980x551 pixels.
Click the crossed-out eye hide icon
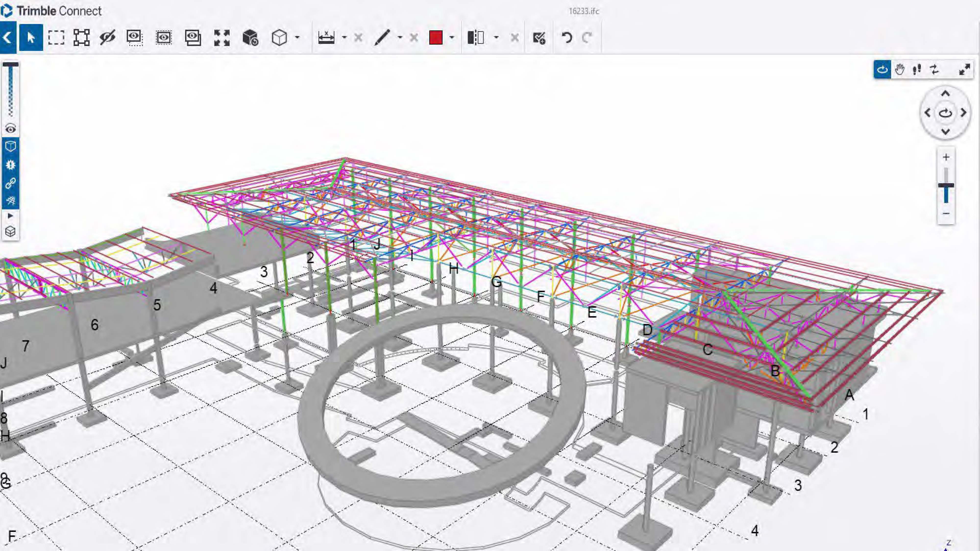(x=107, y=38)
